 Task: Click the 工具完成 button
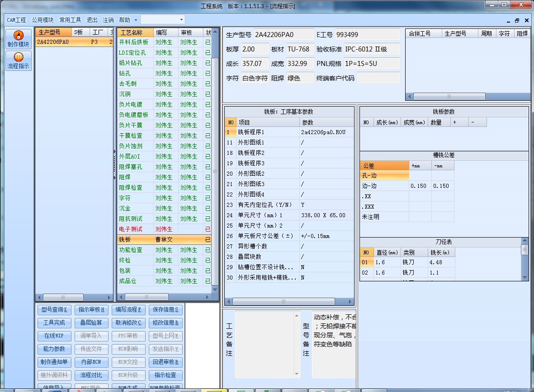point(54,322)
